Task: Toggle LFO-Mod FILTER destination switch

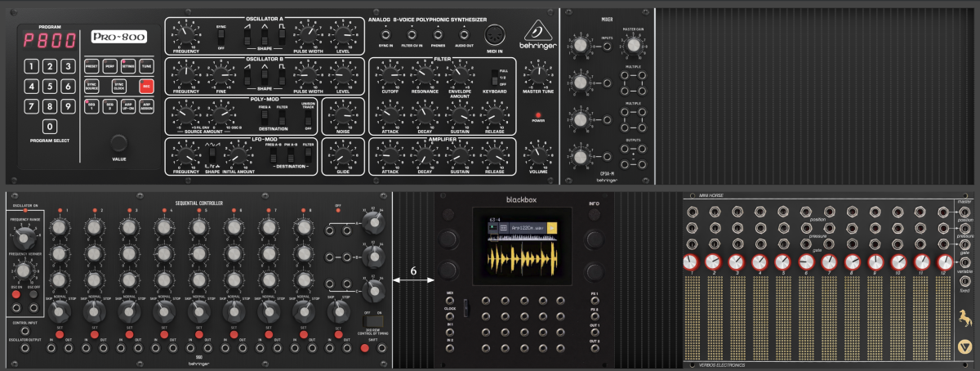Action: point(308,155)
